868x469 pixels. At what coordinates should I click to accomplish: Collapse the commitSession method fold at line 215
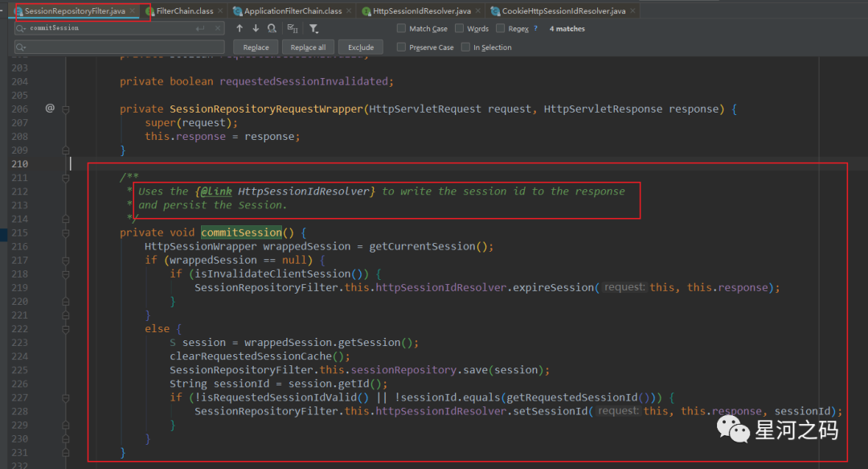(66, 232)
